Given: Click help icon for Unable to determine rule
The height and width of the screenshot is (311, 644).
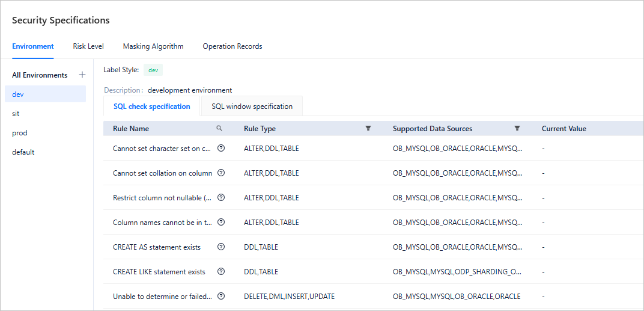Looking at the screenshot, I should tap(221, 296).
